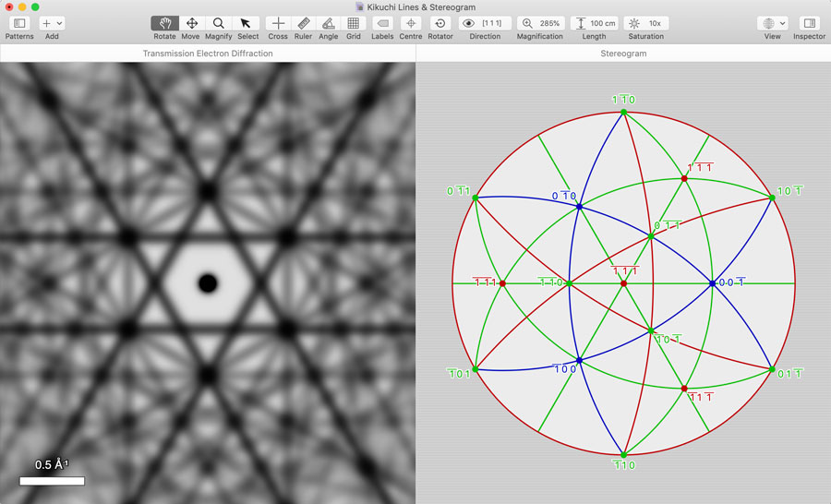Open the Magnification 285% control
Image resolution: width=831 pixels, height=504 pixels.
tap(540, 23)
